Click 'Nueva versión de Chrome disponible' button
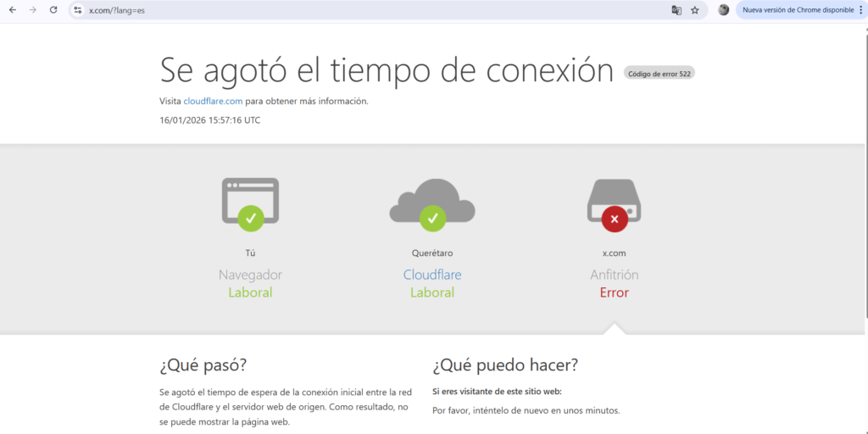This screenshot has width=868, height=434. [797, 10]
